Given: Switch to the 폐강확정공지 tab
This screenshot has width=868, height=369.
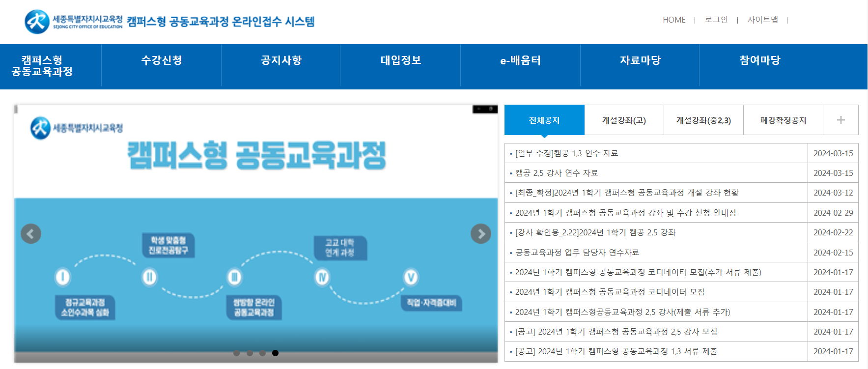Looking at the screenshot, I should click(783, 120).
